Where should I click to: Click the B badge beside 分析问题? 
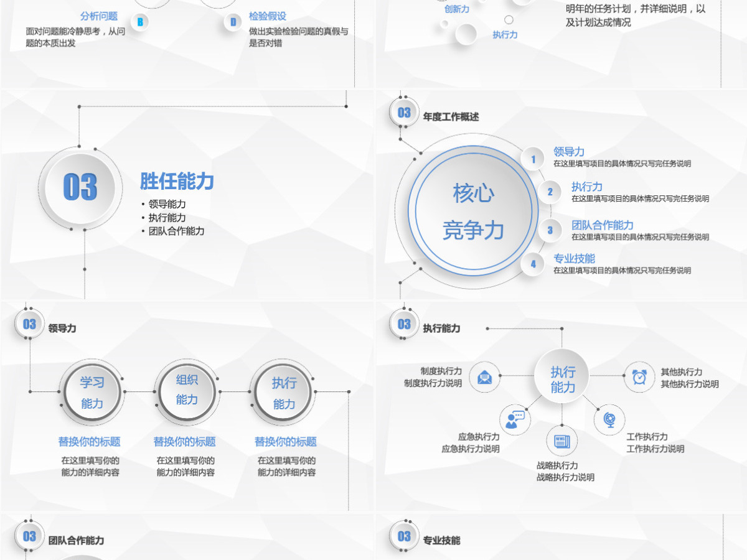coord(140,22)
